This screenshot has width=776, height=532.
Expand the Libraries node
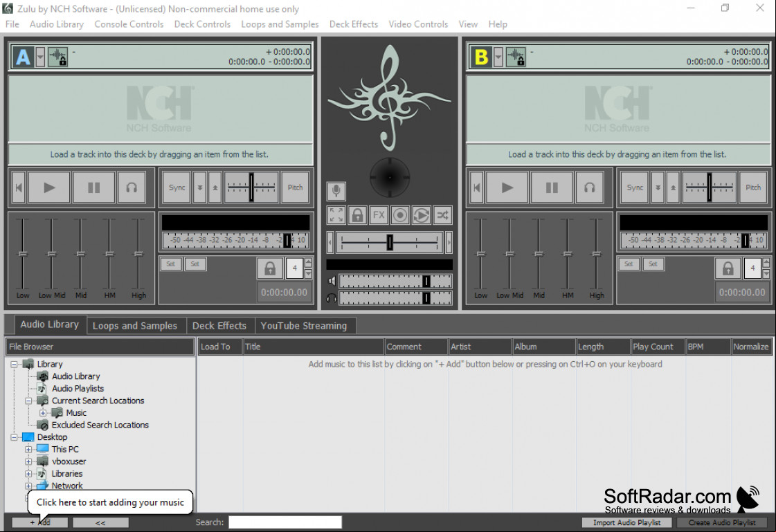click(28, 474)
